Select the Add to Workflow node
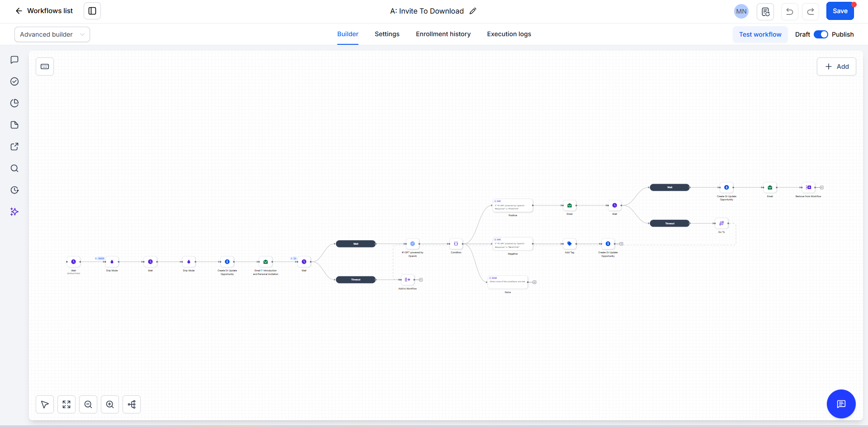This screenshot has width=868, height=427. pyautogui.click(x=408, y=280)
